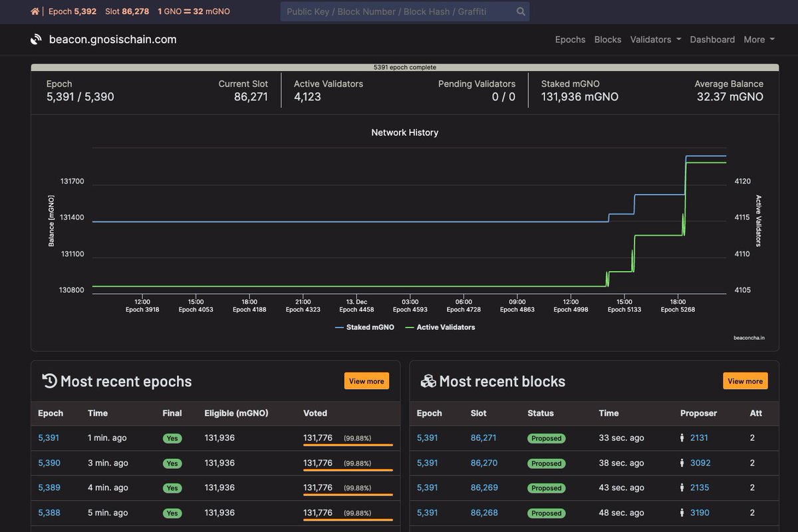Click the 5391 epoch complete progress bar
The image size is (798, 532).
coord(405,67)
